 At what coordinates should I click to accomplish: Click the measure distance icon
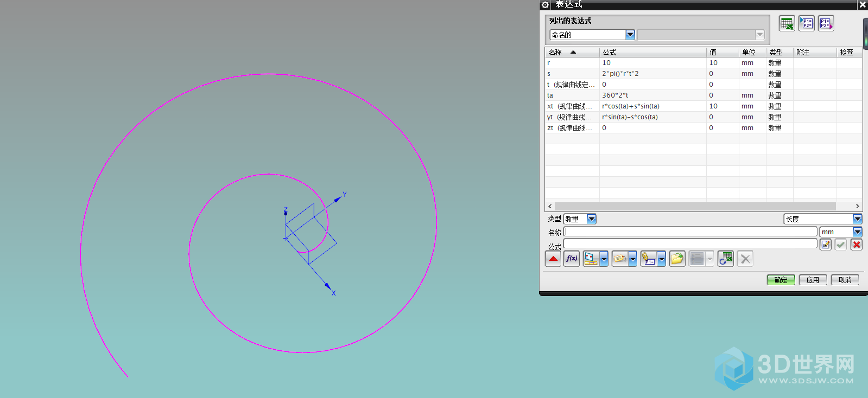click(x=591, y=259)
